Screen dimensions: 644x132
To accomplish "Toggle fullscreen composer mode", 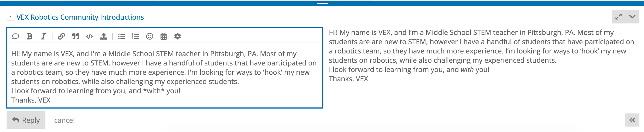I will [x=619, y=17].
